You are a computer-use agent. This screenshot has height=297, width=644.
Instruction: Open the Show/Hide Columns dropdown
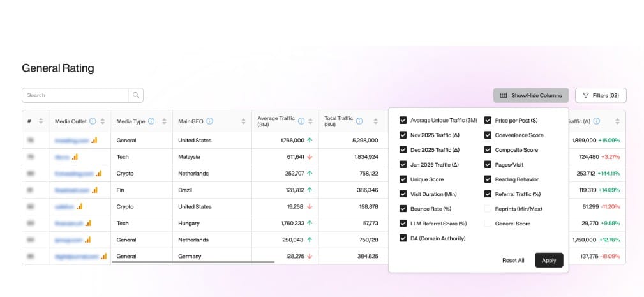click(531, 95)
